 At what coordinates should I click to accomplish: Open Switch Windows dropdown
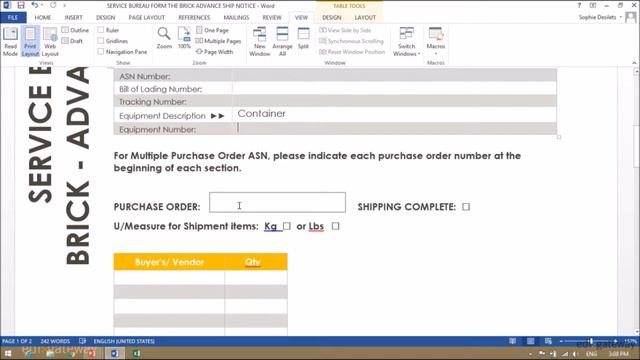(x=407, y=42)
